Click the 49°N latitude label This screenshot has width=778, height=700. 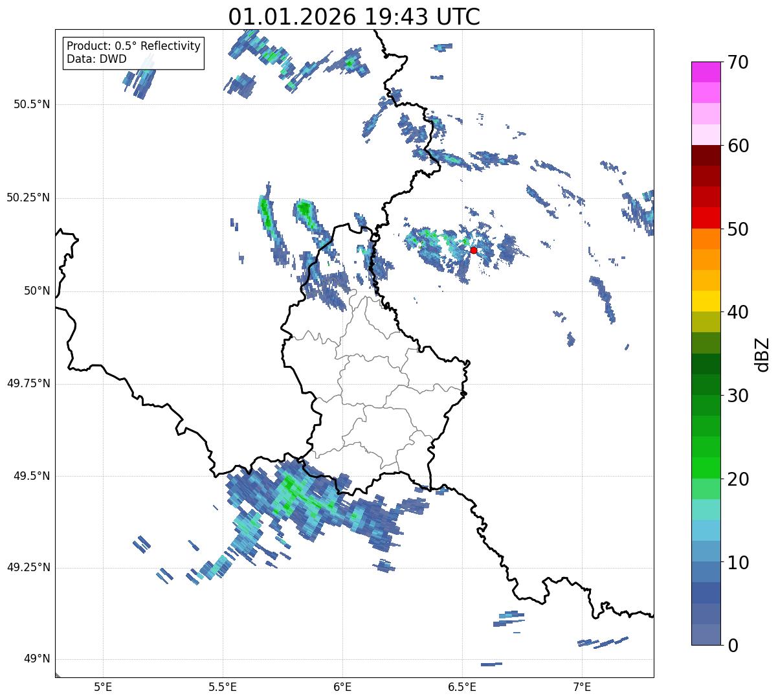pyautogui.click(x=37, y=659)
